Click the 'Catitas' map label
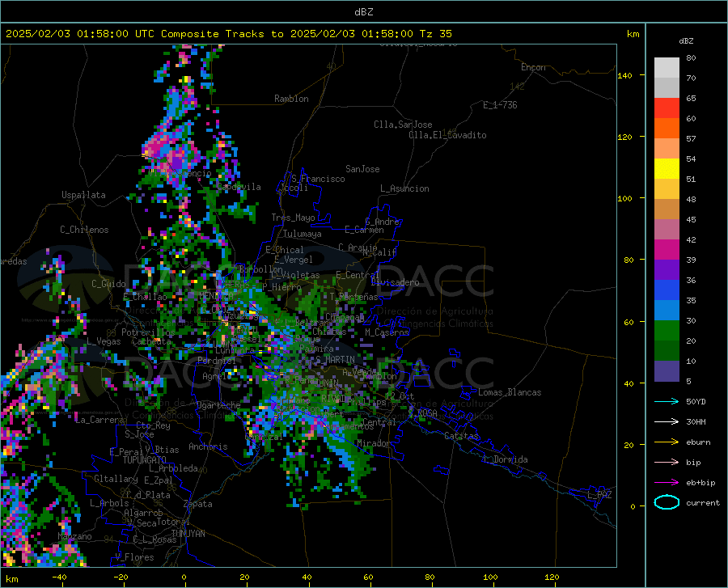The height and width of the screenshot is (588, 728). point(461,436)
